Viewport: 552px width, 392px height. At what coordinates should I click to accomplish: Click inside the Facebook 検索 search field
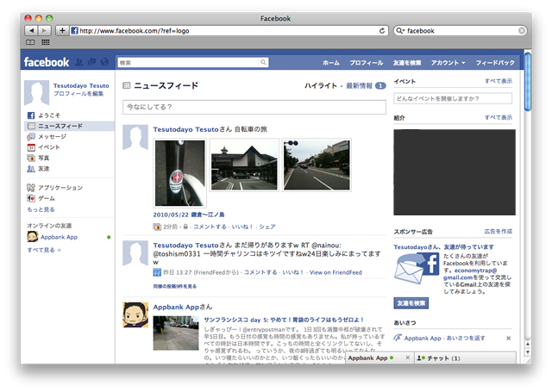188,63
